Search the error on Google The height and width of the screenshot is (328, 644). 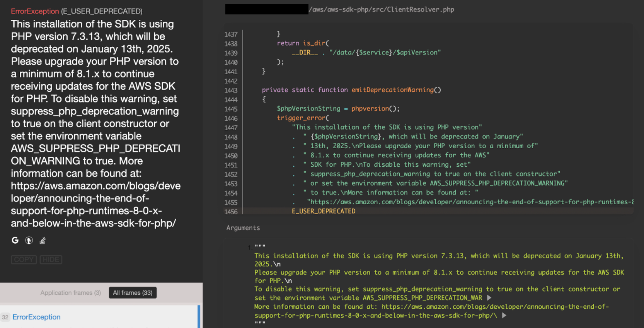[x=15, y=240]
